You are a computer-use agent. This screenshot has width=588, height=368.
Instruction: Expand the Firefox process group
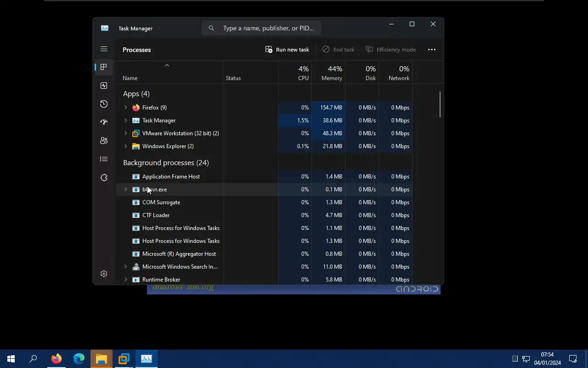coord(125,108)
